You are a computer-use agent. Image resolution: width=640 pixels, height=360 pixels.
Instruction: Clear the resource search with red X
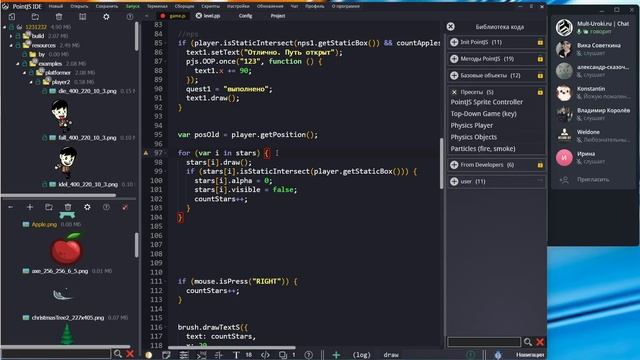point(130,354)
